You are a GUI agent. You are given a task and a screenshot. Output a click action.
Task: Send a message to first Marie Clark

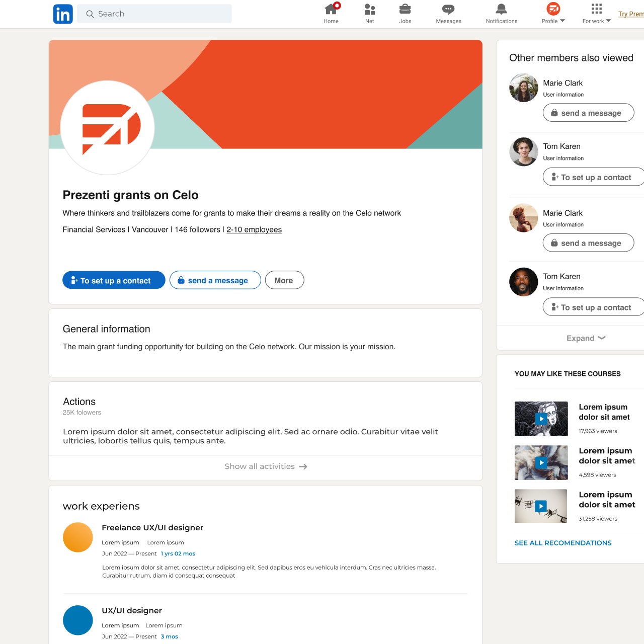tap(589, 113)
